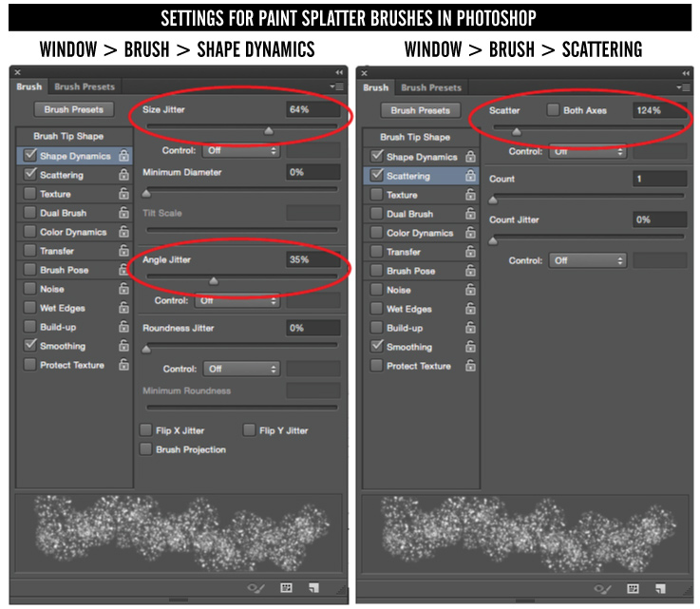The image size is (700, 609).
Task: Open Angle Jitter Control dropdown
Action: pyautogui.click(x=237, y=300)
